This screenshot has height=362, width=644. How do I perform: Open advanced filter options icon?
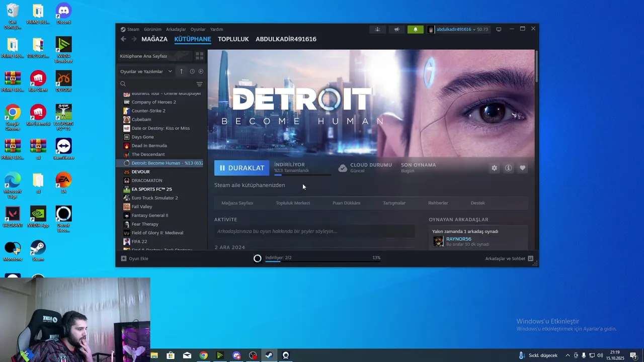tap(199, 84)
